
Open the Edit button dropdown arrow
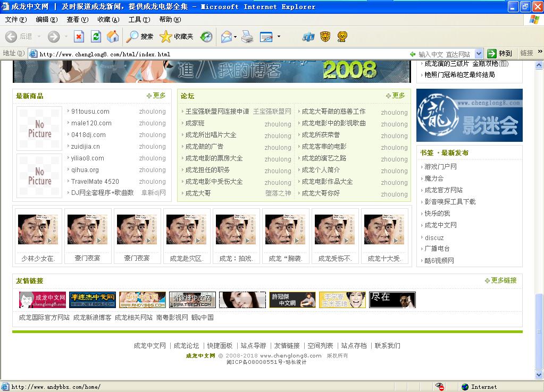[x=279, y=37]
